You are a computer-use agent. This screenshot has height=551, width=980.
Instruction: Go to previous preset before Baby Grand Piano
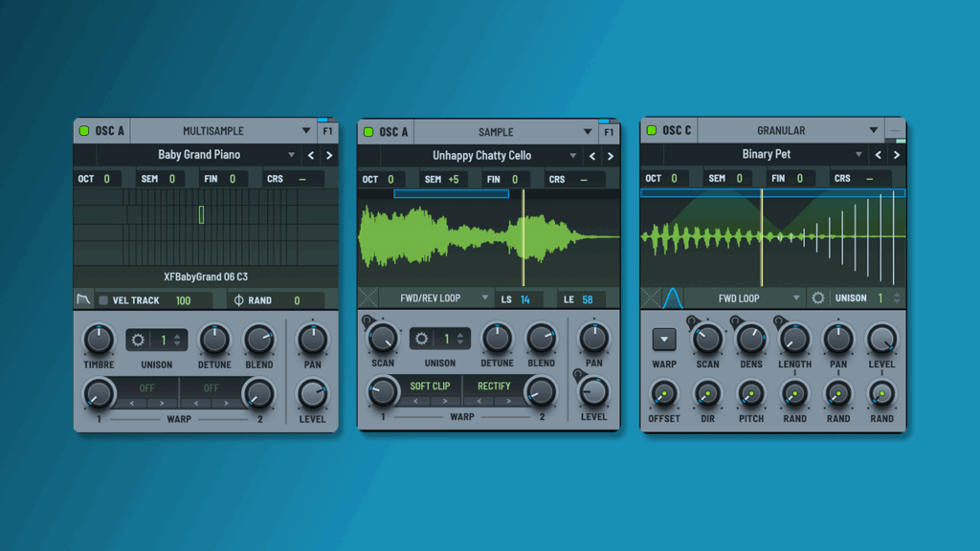tap(311, 155)
